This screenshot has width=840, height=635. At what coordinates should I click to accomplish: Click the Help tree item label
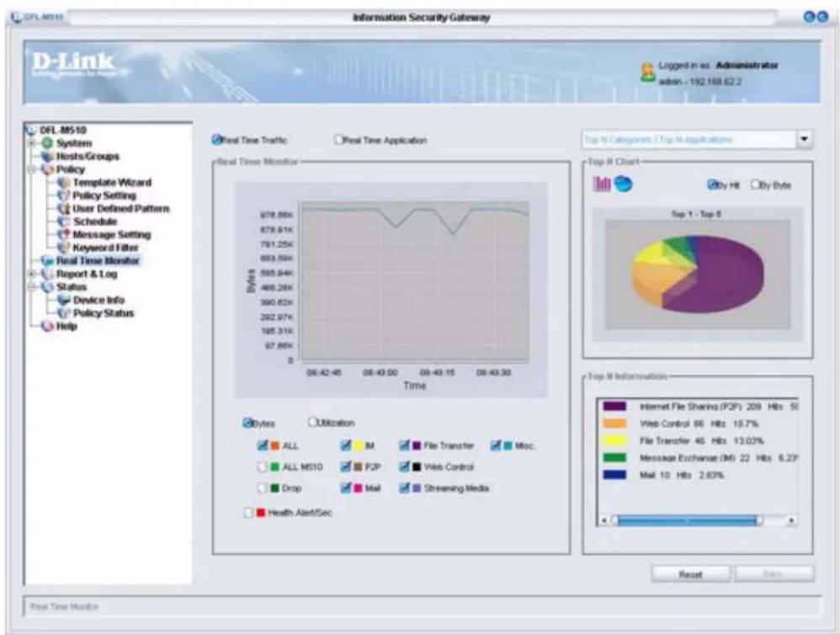[x=67, y=326]
